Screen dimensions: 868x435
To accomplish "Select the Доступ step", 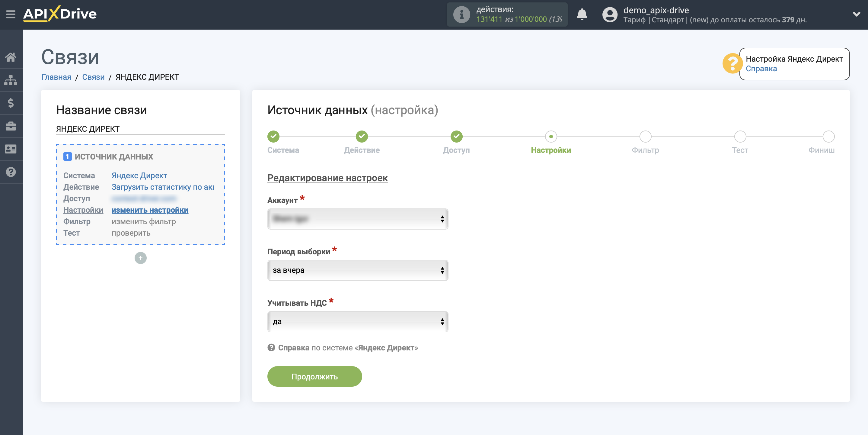I will pos(456,137).
